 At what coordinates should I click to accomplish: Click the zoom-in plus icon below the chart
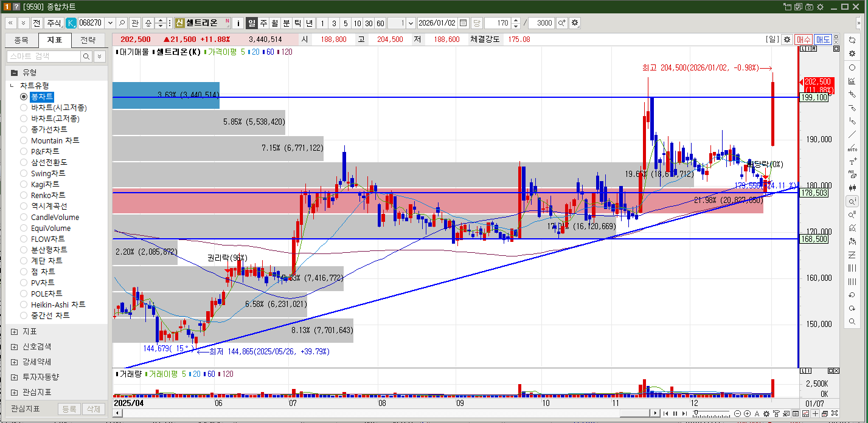point(747,413)
